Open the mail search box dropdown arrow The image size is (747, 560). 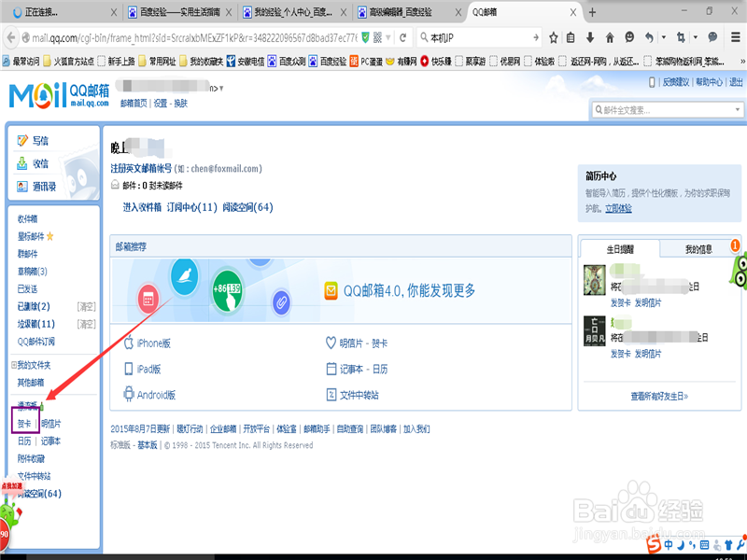(738, 110)
